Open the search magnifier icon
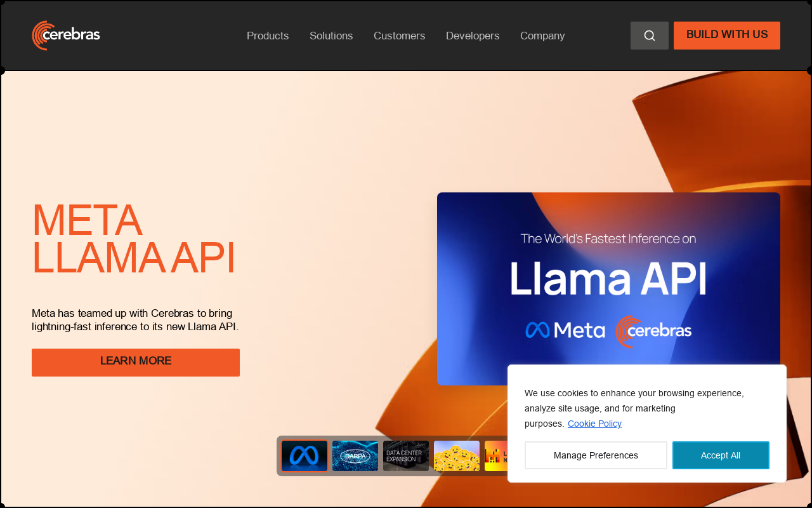The width and height of the screenshot is (812, 508). click(x=650, y=36)
